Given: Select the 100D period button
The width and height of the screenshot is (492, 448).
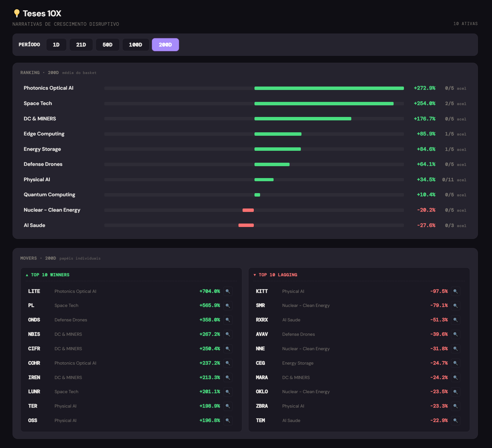Looking at the screenshot, I should 135,45.
